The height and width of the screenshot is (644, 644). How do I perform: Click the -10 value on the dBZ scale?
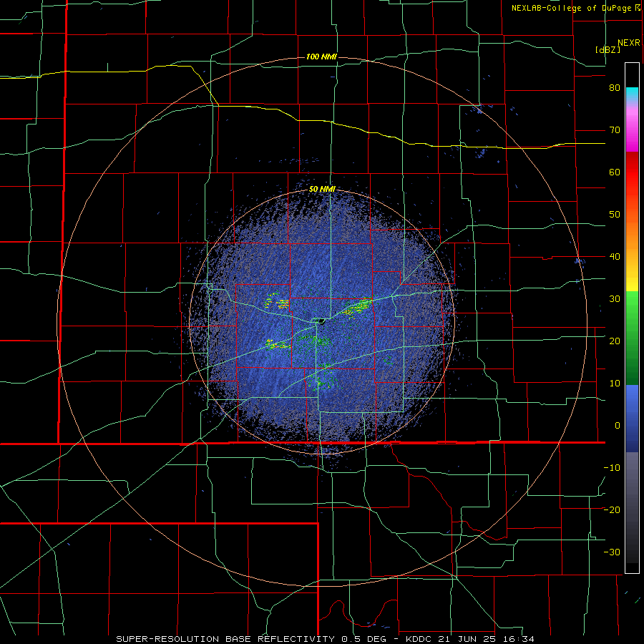pyautogui.click(x=612, y=468)
